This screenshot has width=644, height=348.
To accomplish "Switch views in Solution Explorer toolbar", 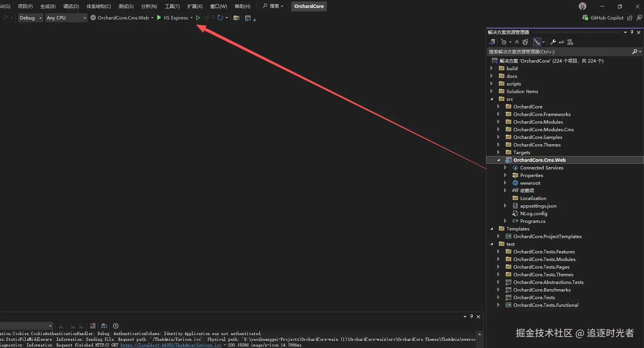I will pos(492,42).
